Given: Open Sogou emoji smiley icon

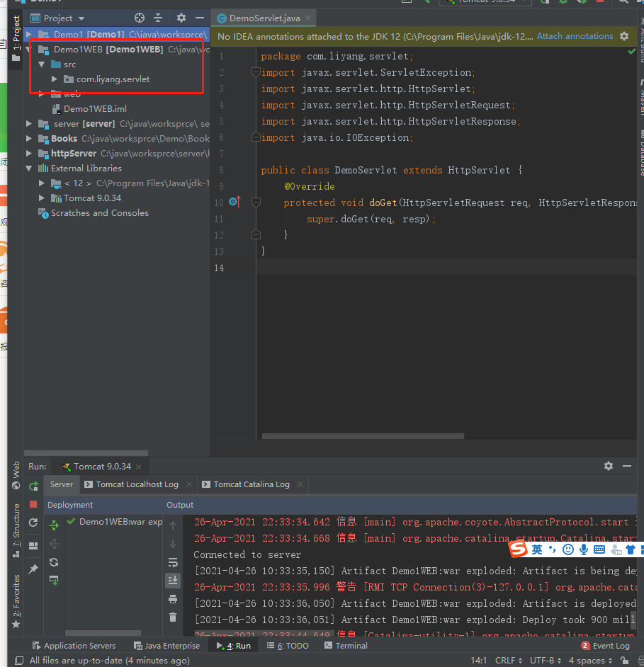Looking at the screenshot, I should point(567,549).
